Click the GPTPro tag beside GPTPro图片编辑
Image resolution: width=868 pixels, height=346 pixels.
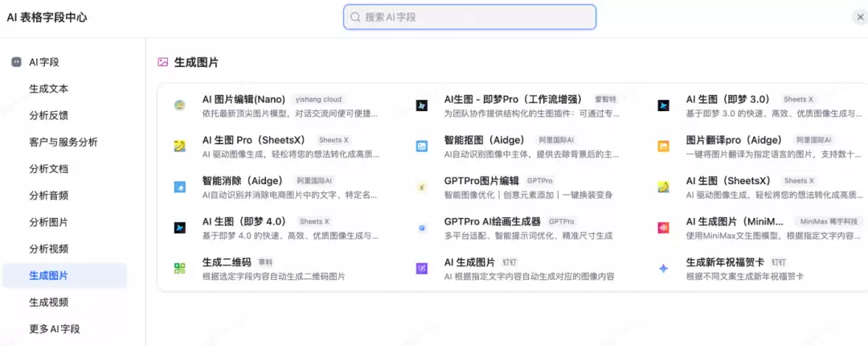[x=540, y=181]
